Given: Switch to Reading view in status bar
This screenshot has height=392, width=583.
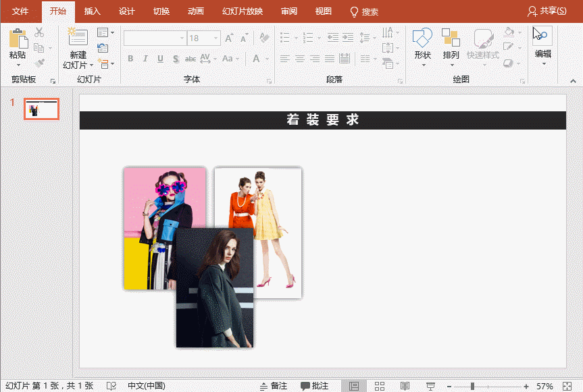Looking at the screenshot, I should (x=405, y=386).
